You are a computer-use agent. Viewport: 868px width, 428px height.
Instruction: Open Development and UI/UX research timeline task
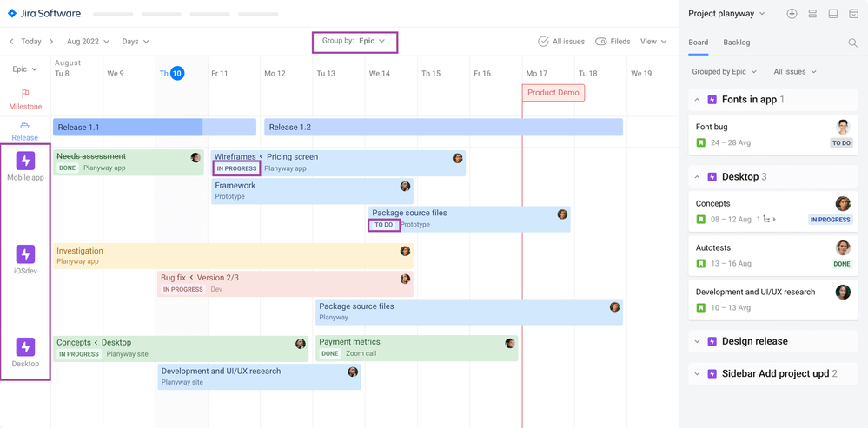pyautogui.click(x=259, y=377)
